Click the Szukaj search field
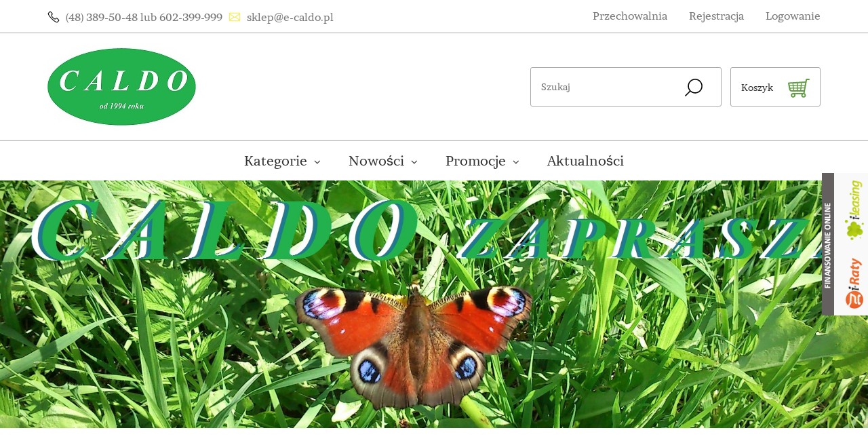Viewport: 868px width, 441px height. point(607,87)
